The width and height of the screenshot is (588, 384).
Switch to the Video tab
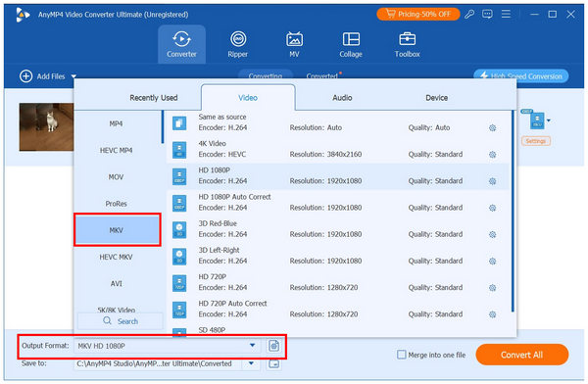coord(248,98)
